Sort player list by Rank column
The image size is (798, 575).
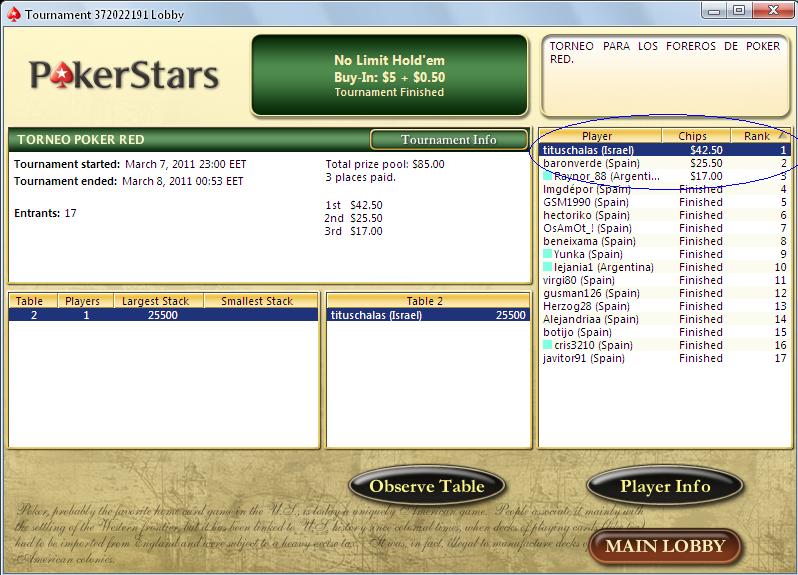pos(760,136)
